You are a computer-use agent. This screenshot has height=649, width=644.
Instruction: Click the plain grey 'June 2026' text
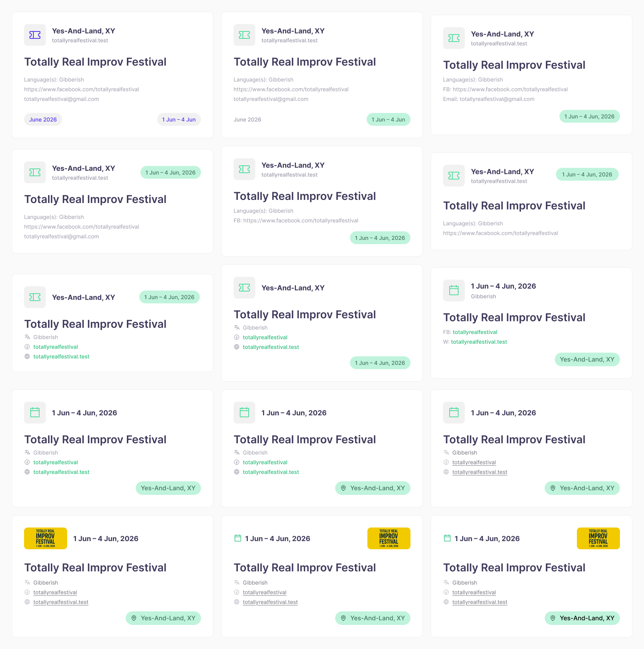point(248,120)
